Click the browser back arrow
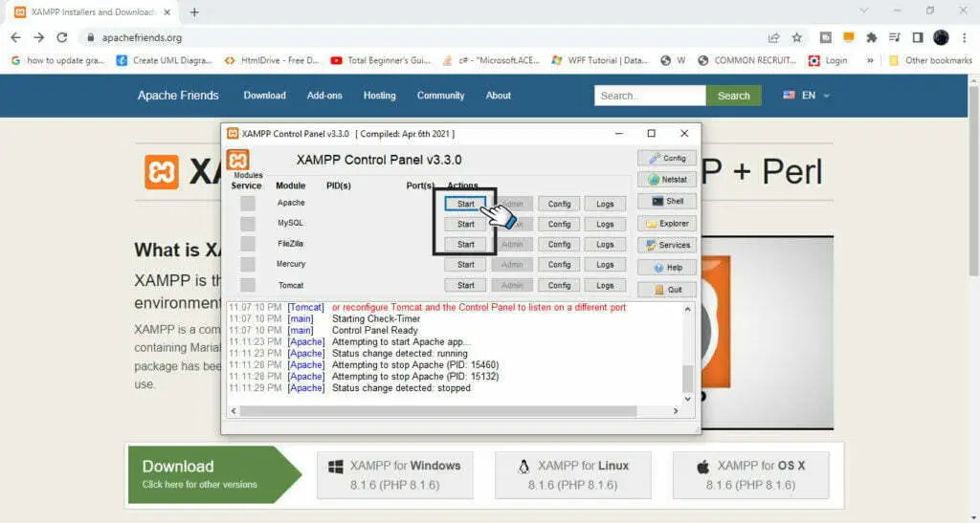The width and height of the screenshot is (980, 523). pos(15,37)
